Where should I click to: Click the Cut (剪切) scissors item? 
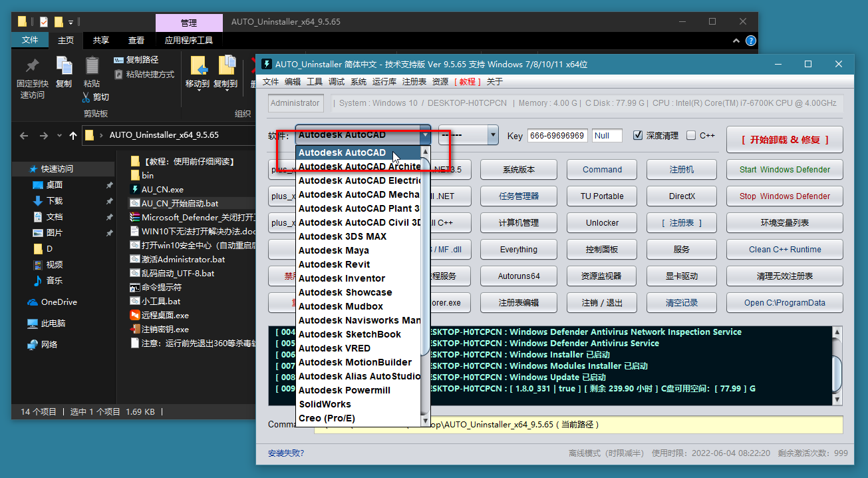coord(96,97)
